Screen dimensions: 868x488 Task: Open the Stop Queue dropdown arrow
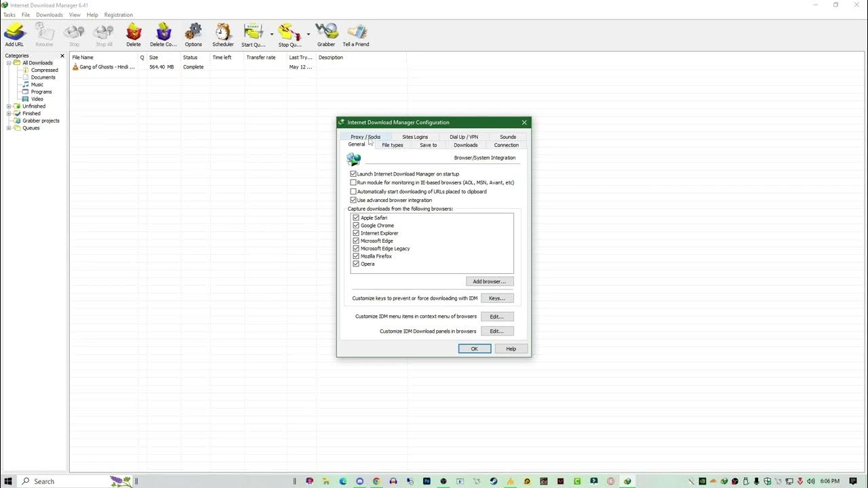pyautogui.click(x=308, y=34)
